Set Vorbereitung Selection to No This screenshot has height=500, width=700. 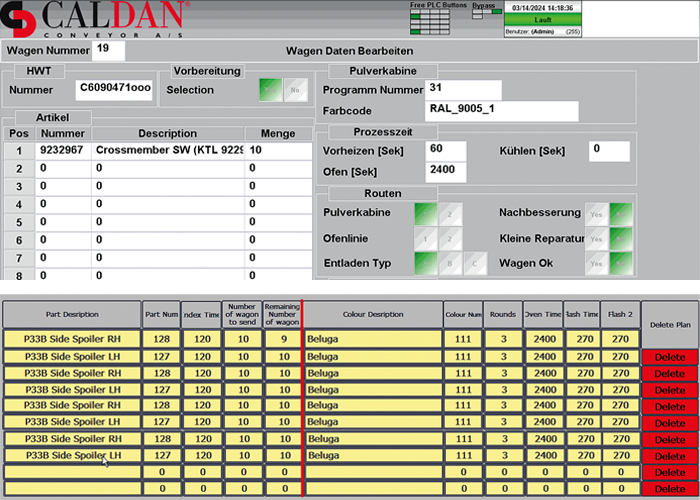point(293,89)
